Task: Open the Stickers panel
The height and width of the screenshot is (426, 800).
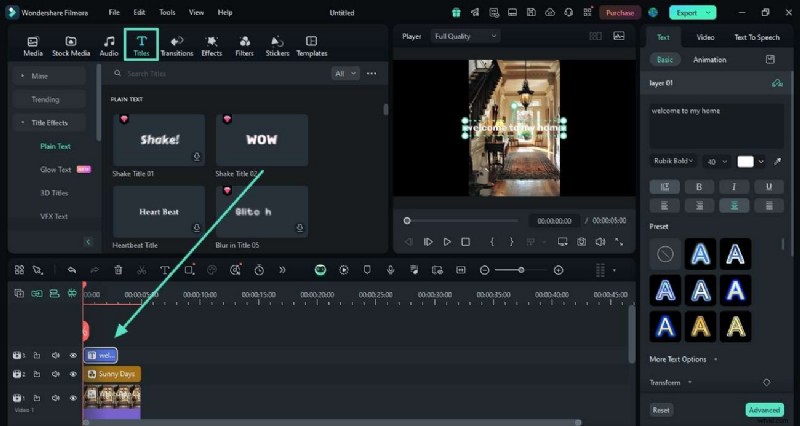Action: pos(277,45)
